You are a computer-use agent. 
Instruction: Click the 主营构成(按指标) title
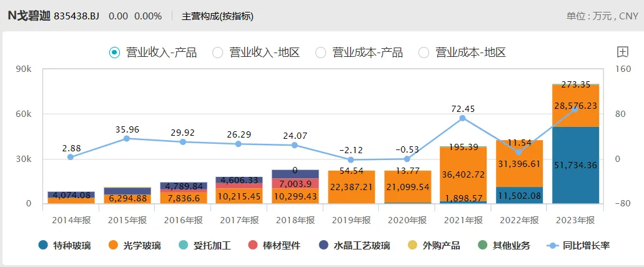click(x=217, y=16)
